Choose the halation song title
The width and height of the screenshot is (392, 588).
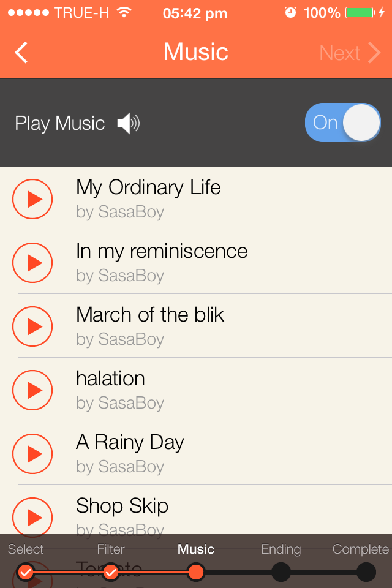click(110, 379)
